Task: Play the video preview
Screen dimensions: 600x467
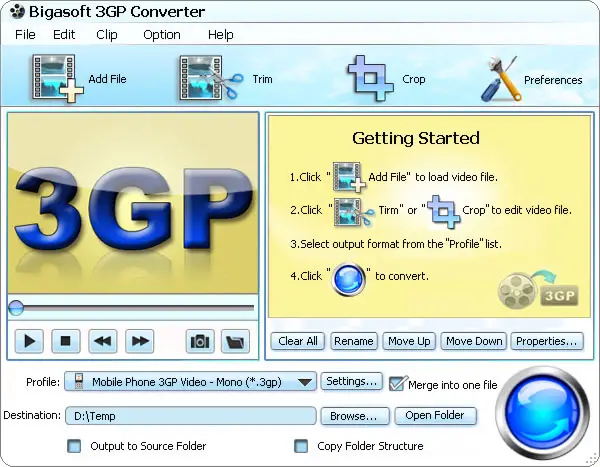Action: click(29, 341)
